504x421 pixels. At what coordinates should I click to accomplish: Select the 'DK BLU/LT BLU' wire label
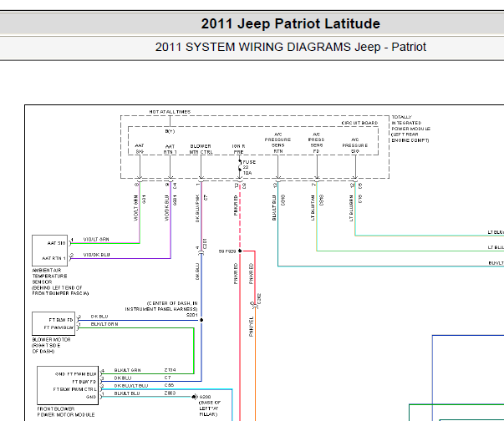pos(131,385)
